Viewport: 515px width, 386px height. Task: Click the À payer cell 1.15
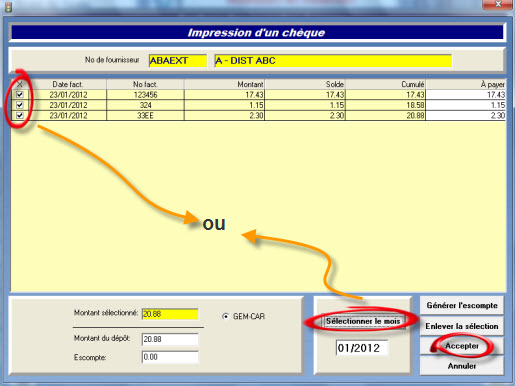coord(466,105)
